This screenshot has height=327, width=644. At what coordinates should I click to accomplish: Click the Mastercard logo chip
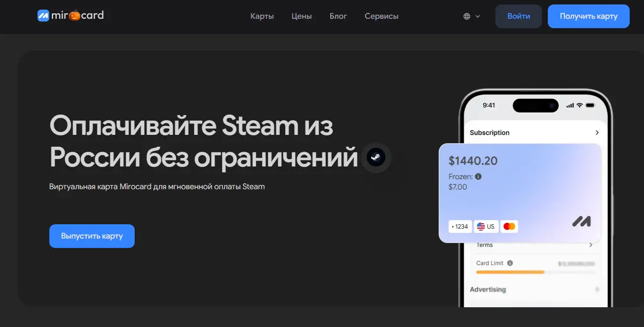tap(509, 226)
